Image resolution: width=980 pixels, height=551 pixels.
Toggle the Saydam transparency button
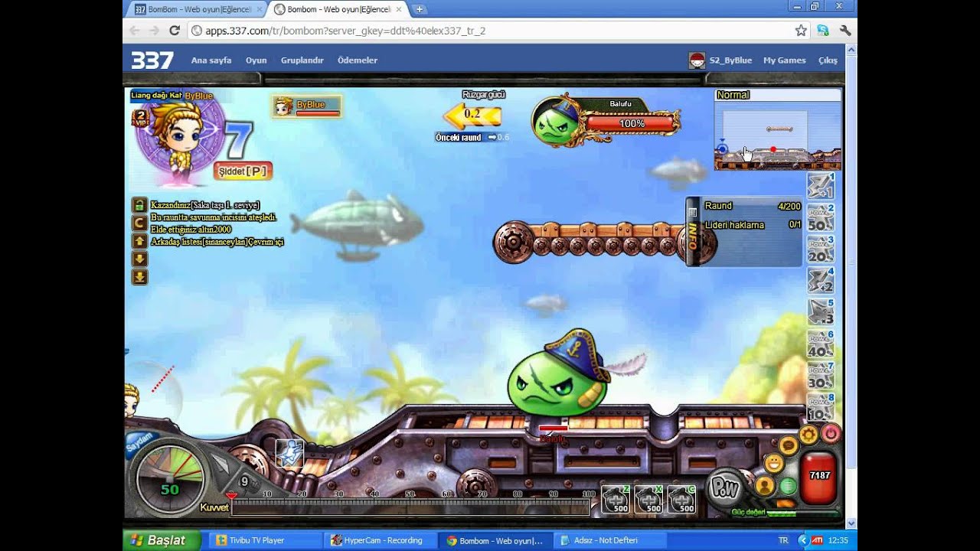point(141,442)
